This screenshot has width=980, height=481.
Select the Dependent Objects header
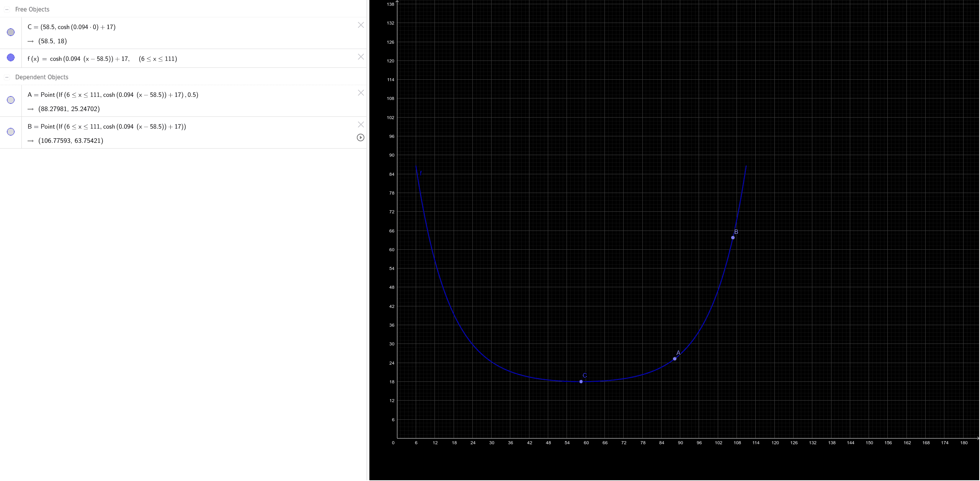pyautogui.click(x=42, y=77)
